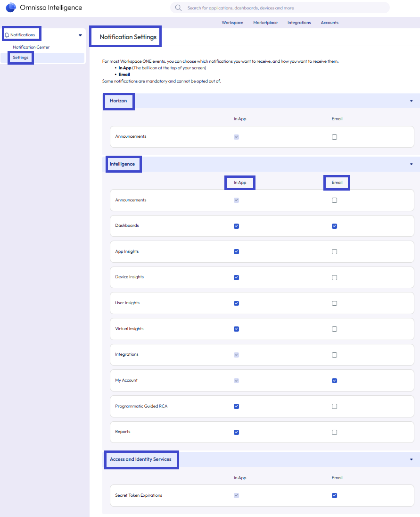Viewport: 420px width, 517px height.
Task: Click the Horizon section header label
Action: (118, 101)
